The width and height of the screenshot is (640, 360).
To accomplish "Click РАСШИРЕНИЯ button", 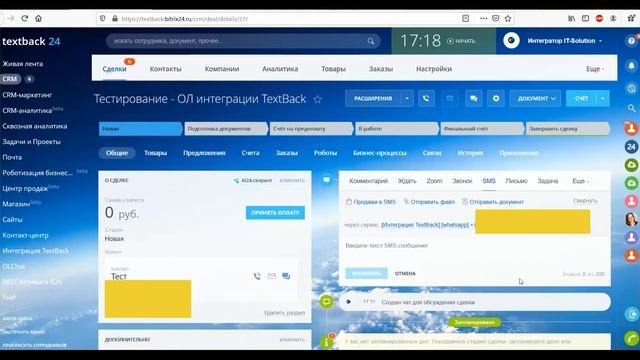I will coord(373,98).
